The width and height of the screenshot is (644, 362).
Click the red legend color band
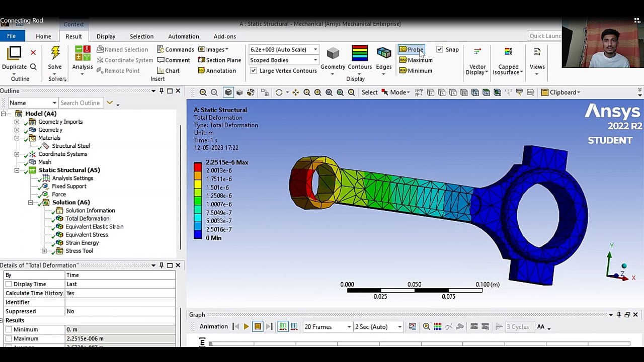coord(198,167)
